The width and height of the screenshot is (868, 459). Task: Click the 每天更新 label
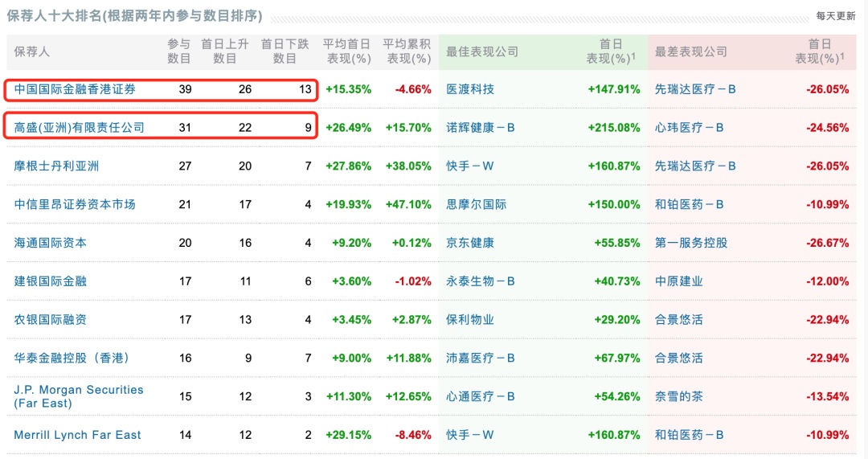pos(836,16)
